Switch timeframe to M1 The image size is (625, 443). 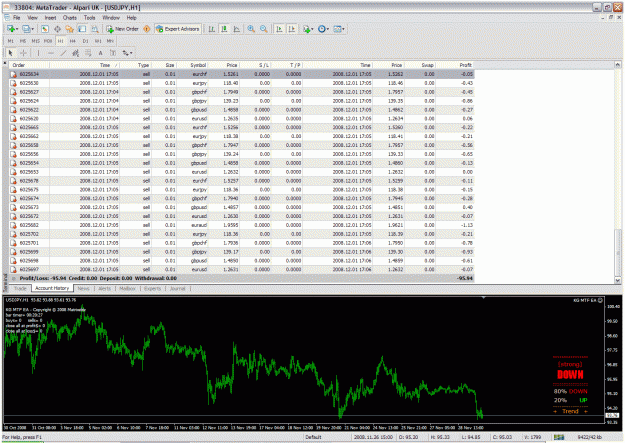[11, 41]
